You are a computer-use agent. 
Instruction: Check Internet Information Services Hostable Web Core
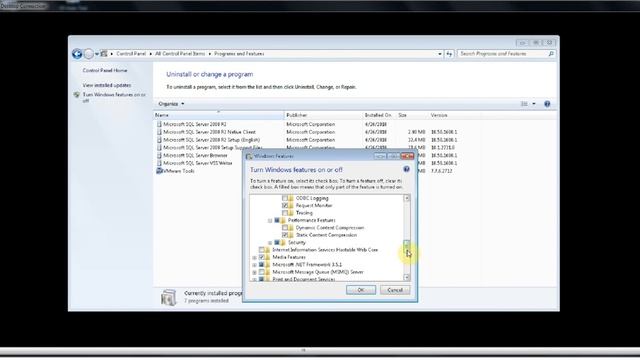261,250
